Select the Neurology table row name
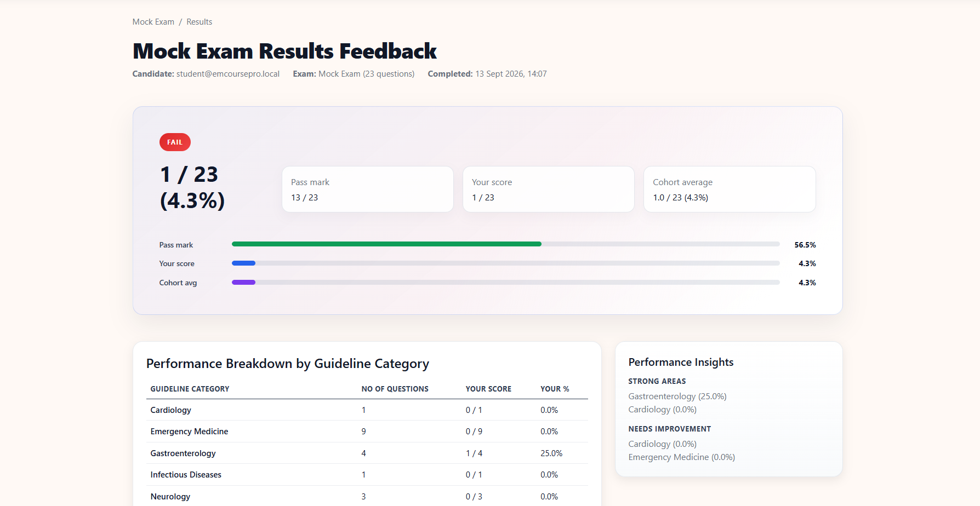Screen dimensions: 980x506 click(170, 497)
